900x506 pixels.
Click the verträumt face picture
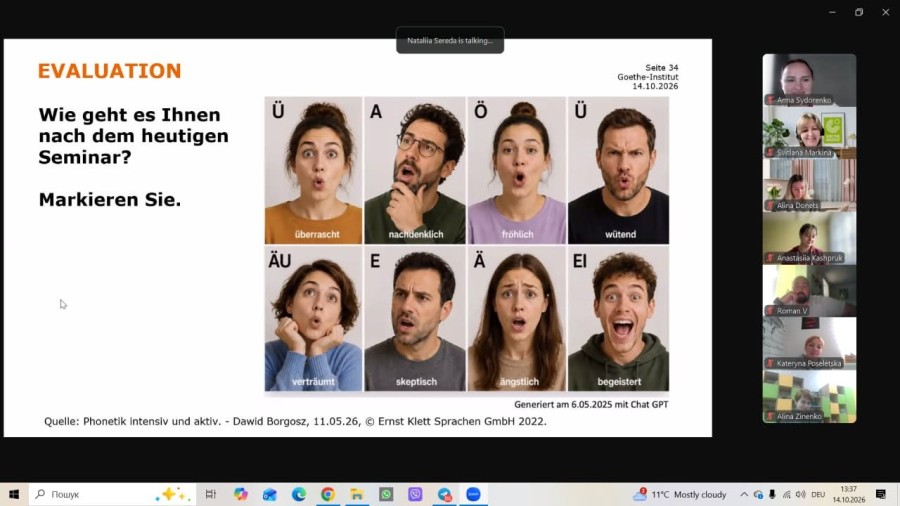pyautogui.click(x=313, y=319)
